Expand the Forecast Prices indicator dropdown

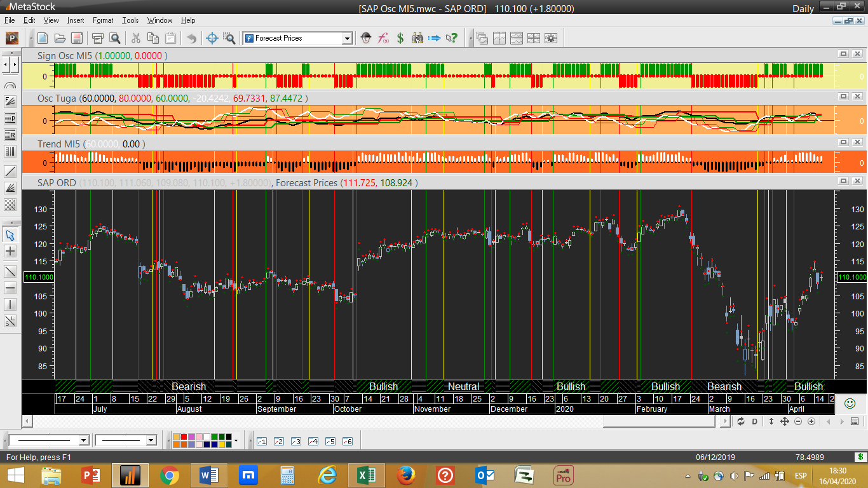click(x=347, y=38)
